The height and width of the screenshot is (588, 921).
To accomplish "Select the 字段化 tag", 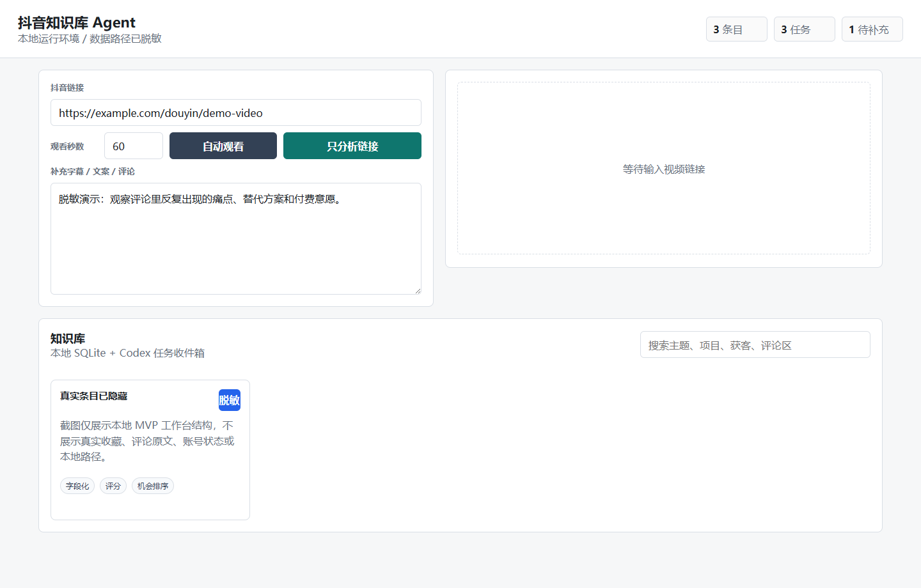I will pos(77,486).
